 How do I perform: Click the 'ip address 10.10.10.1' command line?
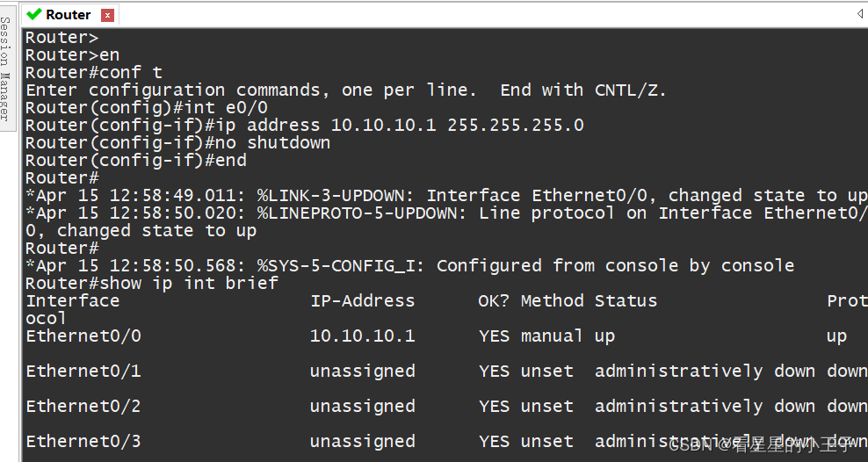click(x=305, y=125)
